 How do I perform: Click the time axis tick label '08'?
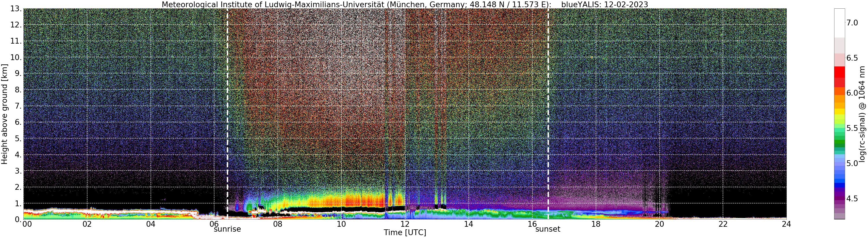coord(278,224)
